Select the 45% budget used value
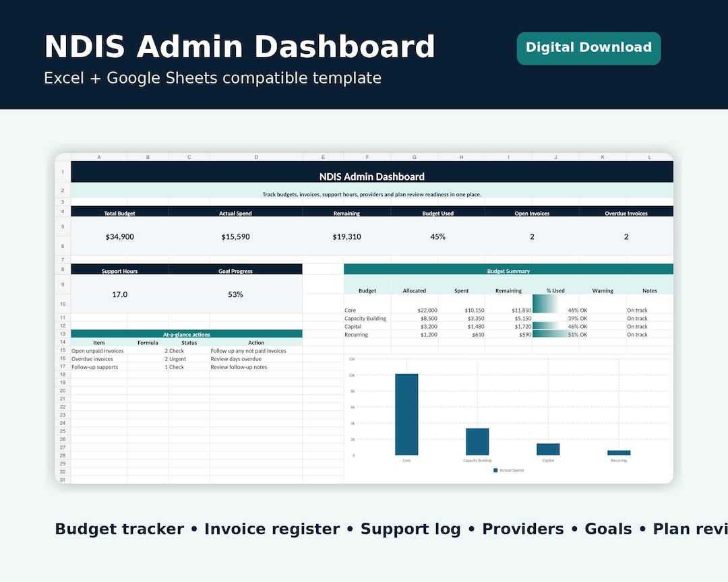 tap(438, 236)
